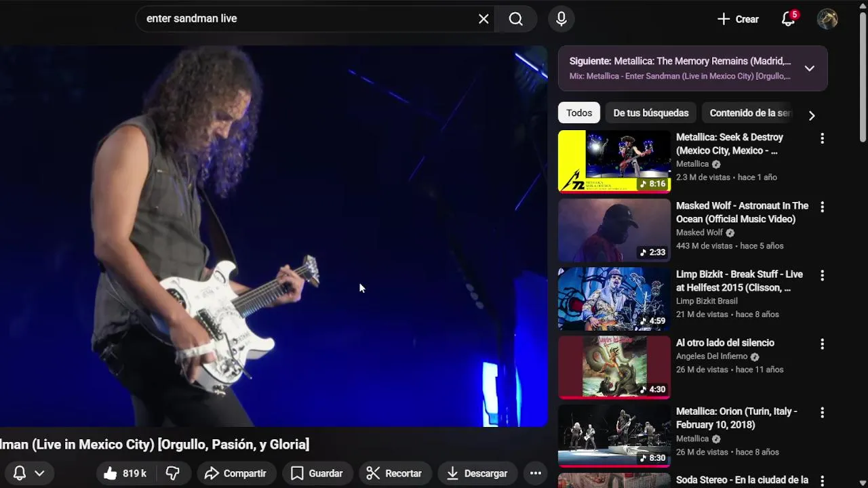Click '2.3 M de vistas' text
868x488 pixels.
[703, 177]
